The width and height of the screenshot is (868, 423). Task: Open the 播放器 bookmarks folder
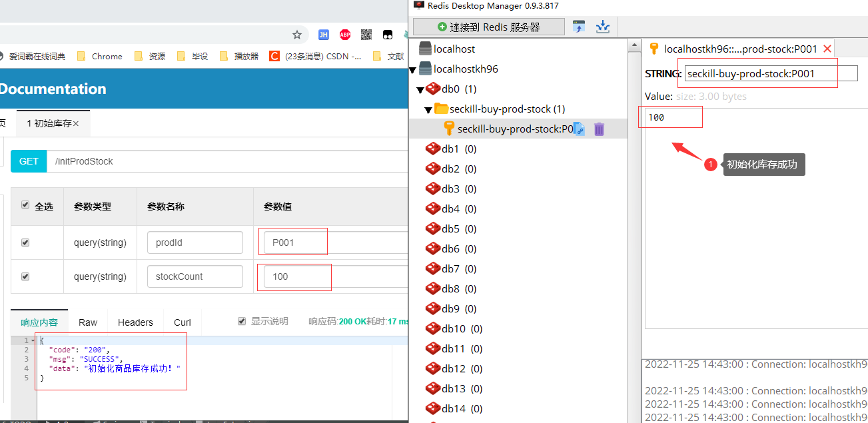tap(239, 57)
